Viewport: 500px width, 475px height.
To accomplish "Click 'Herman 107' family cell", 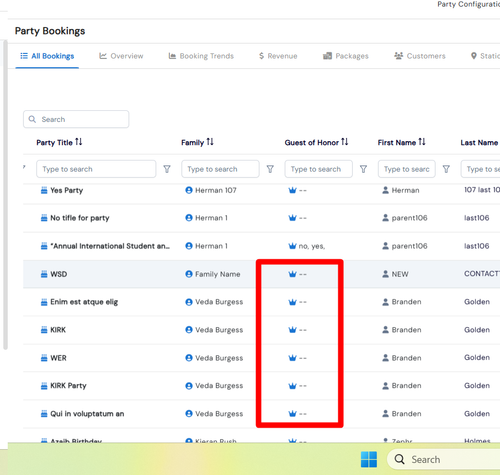I will 216,190.
